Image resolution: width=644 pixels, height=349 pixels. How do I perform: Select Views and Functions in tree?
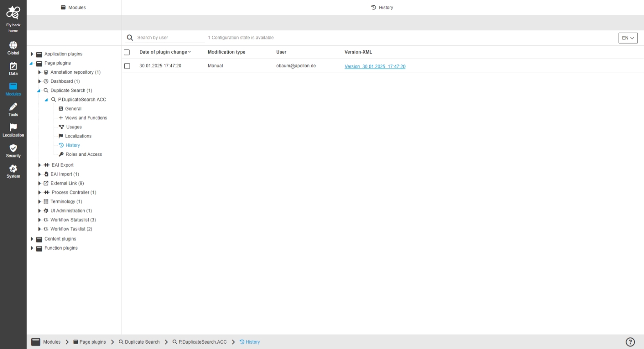[86, 118]
